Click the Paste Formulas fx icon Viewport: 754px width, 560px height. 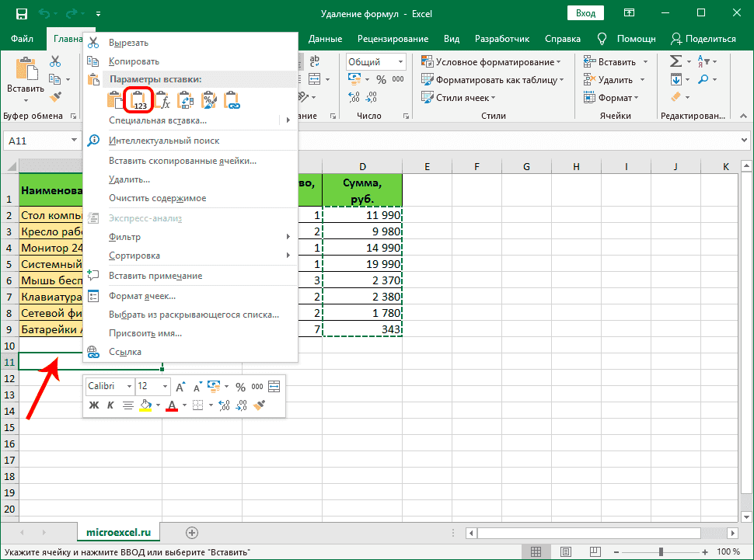[164, 99]
